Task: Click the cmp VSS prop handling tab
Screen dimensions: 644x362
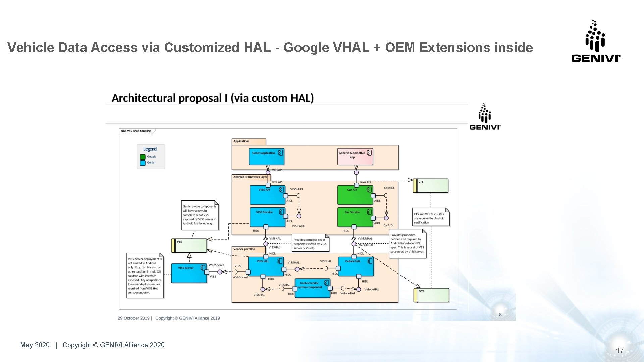Action: tap(136, 131)
